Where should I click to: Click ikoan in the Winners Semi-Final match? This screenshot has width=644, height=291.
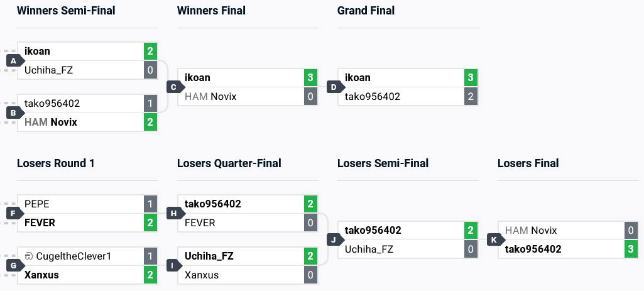pyautogui.click(x=37, y=52)
